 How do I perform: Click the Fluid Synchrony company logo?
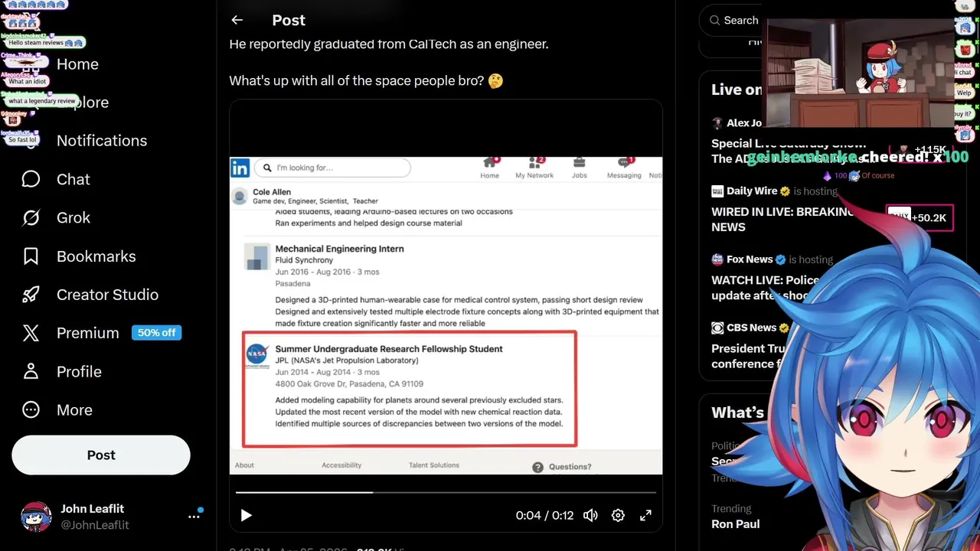(257, 256)
